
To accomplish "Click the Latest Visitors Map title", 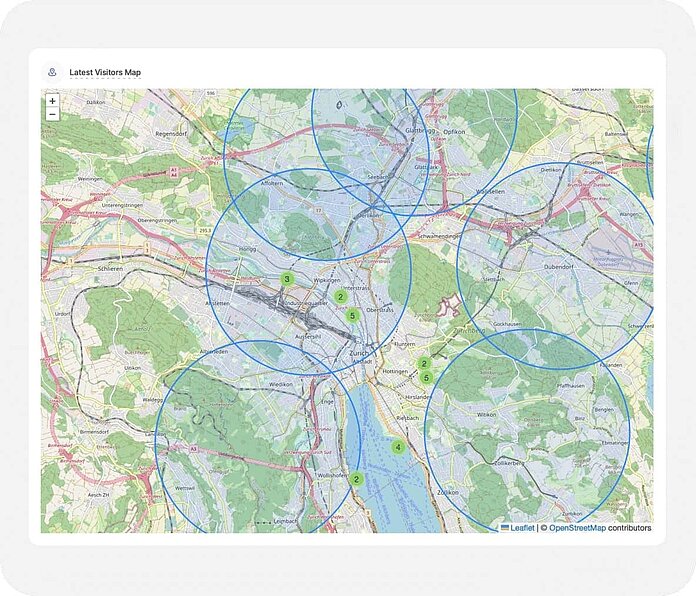I will pos(105,72).
